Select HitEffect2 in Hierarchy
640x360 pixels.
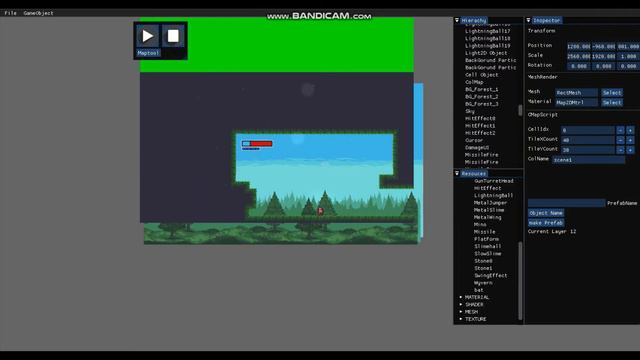click(480, 133)
